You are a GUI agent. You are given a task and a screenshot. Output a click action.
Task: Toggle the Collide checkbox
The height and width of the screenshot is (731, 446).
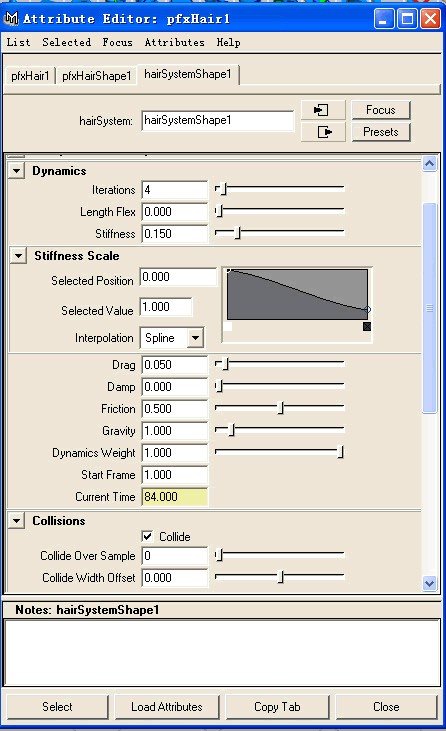coord(147,537)
